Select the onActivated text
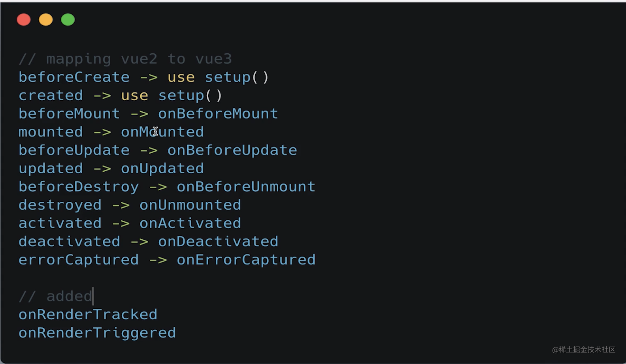 point(190,223)
